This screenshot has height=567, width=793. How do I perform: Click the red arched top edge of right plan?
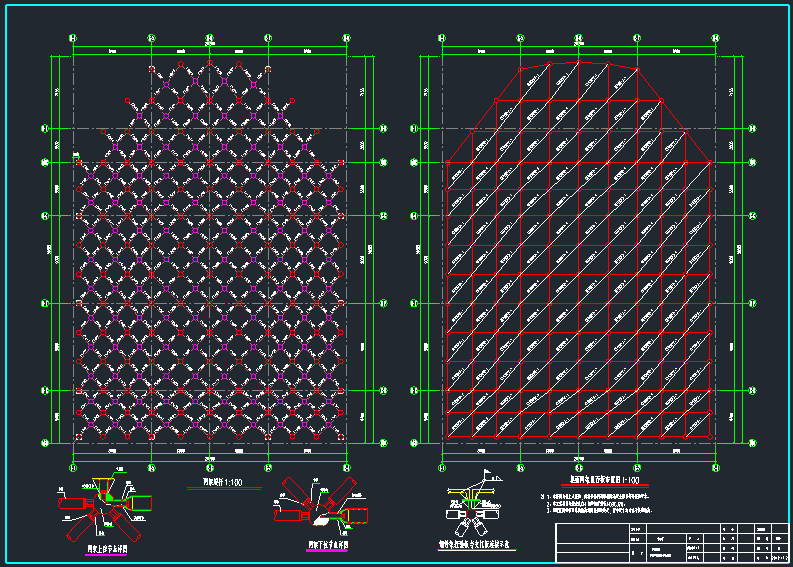[x=579, y=63]
